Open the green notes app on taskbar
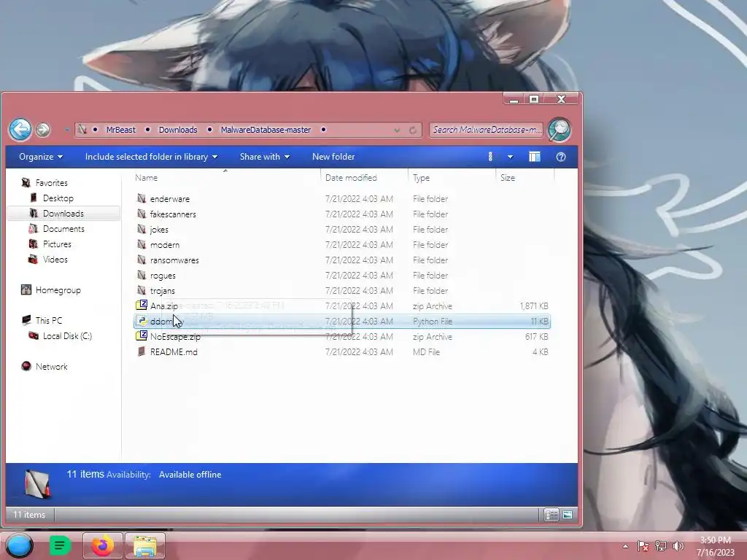Screen dimensions: 747x560 (x=60, y=545)
